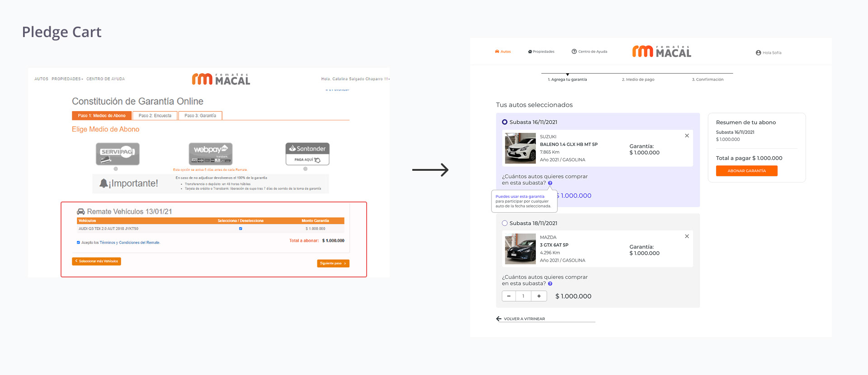Screen dimensions: 868x375
Task: Toggle the Acepto Términos y Condiciones checkbox
Action: (78, 243)
